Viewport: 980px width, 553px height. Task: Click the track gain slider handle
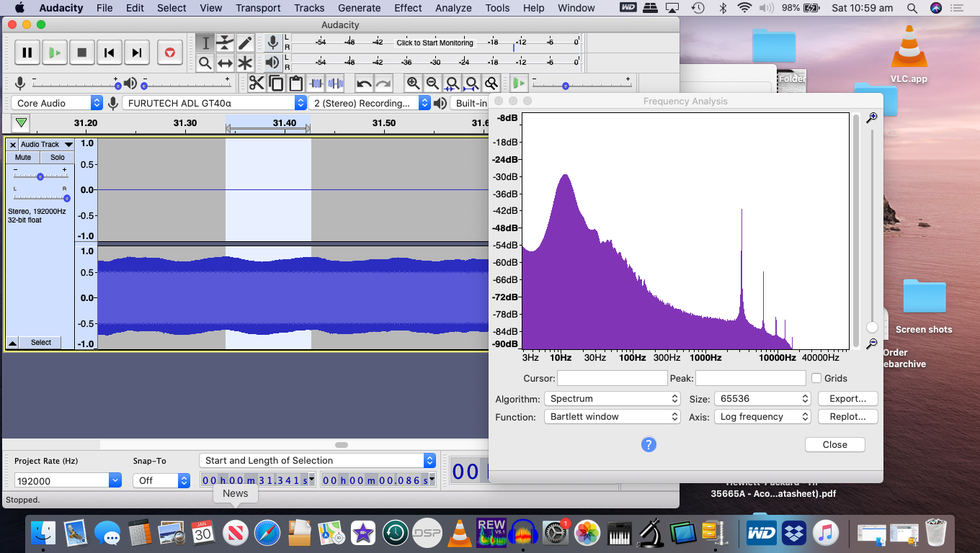40,176
